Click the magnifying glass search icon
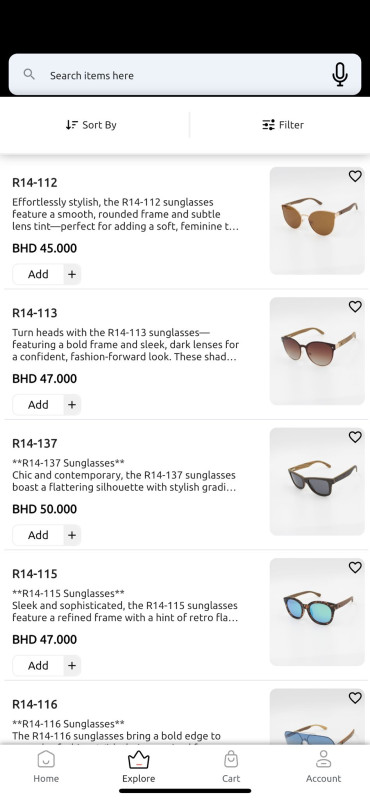Image resolution: width=370 pixels, height=800 pixels. tap(29, 74)
